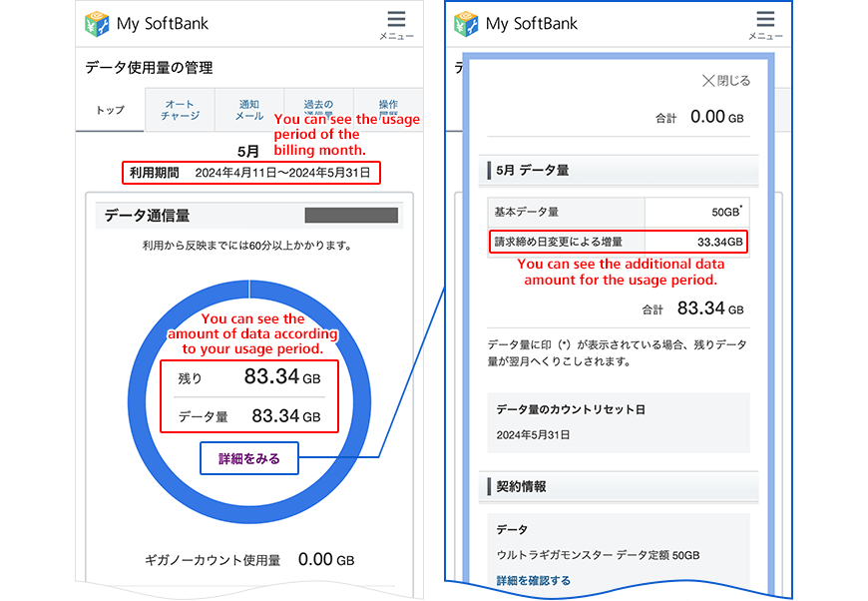Open the 通知メール tab

[x=249, y=110]
